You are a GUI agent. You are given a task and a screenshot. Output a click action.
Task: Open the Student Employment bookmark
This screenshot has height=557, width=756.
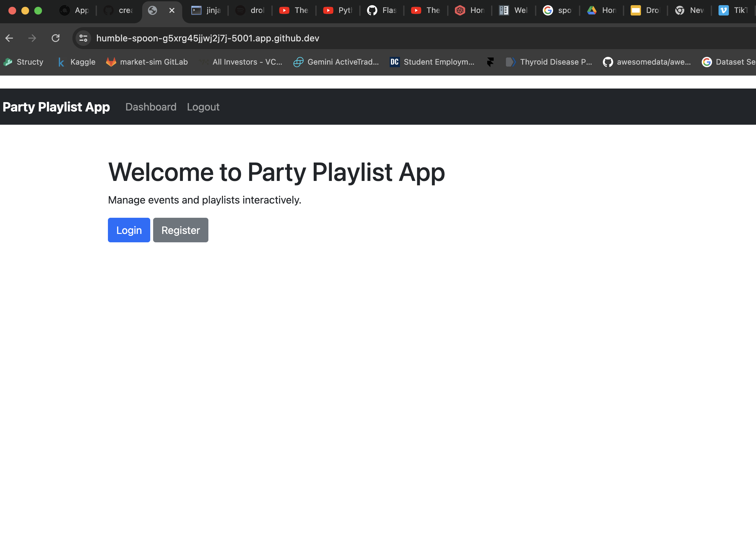click(432, 62)
